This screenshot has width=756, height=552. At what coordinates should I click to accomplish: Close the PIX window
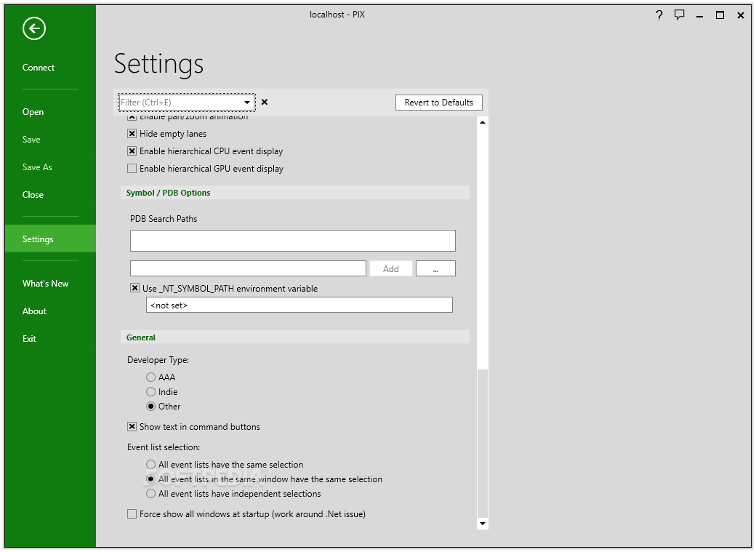coord(741,15)
